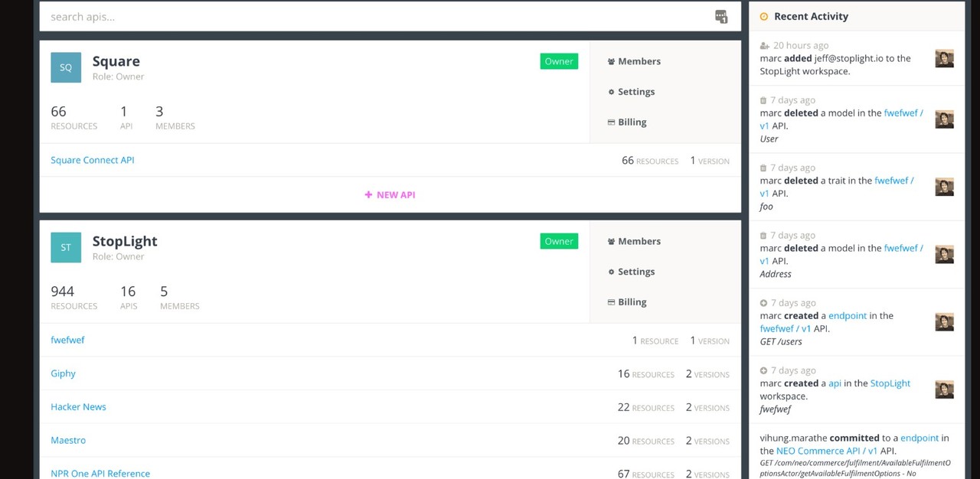
Task: Click the Billing card icon in StopLight card
Action: click(611, 302)
